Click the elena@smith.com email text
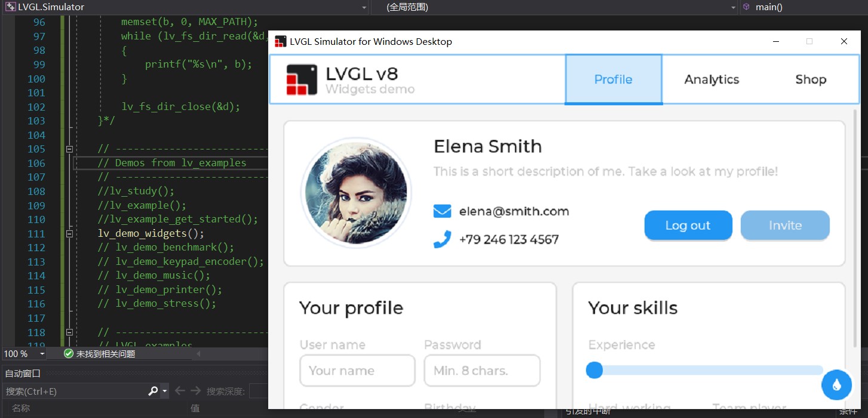Image resolution: width=868 pixels, height=418 pixels. point(514,211)
